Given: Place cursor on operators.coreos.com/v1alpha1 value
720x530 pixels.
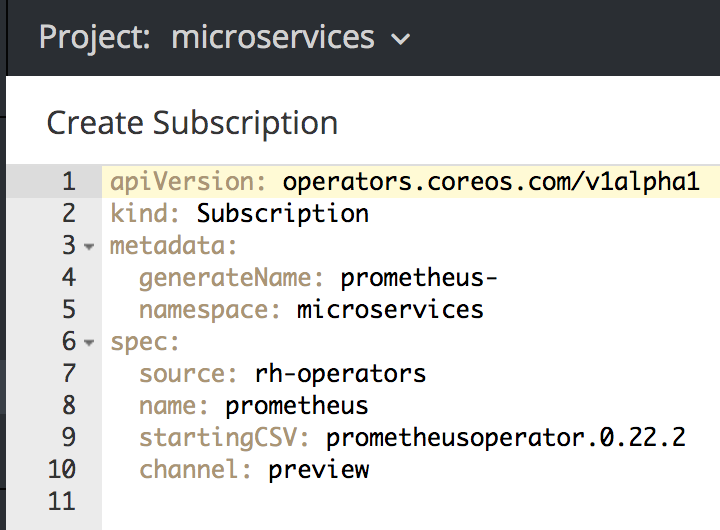Looking at the screenshot, I should 491,181.
